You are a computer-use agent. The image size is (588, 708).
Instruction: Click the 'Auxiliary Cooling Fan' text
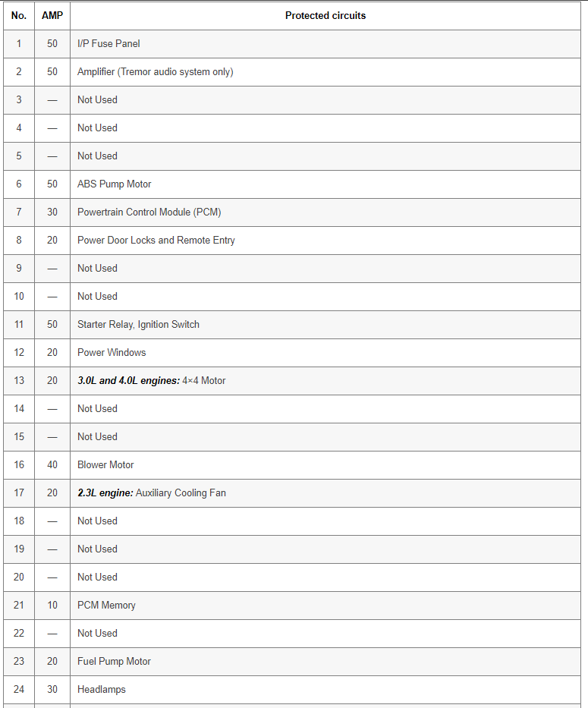(x=181, y=493)
